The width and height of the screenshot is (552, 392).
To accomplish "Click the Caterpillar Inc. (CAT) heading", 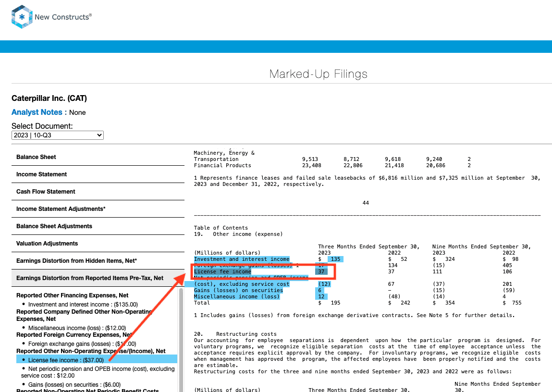I will [x=49, y=98].
